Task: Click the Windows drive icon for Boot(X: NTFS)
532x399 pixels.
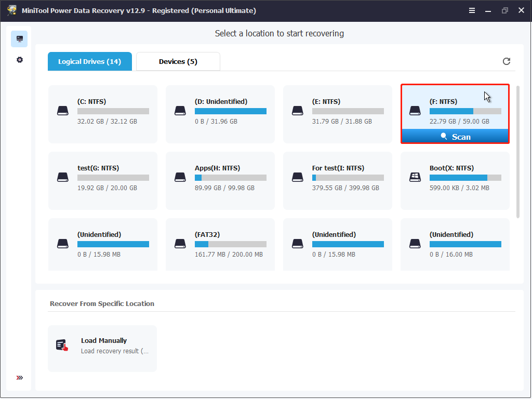Action: pyautogui.click(x=415, y=177)
